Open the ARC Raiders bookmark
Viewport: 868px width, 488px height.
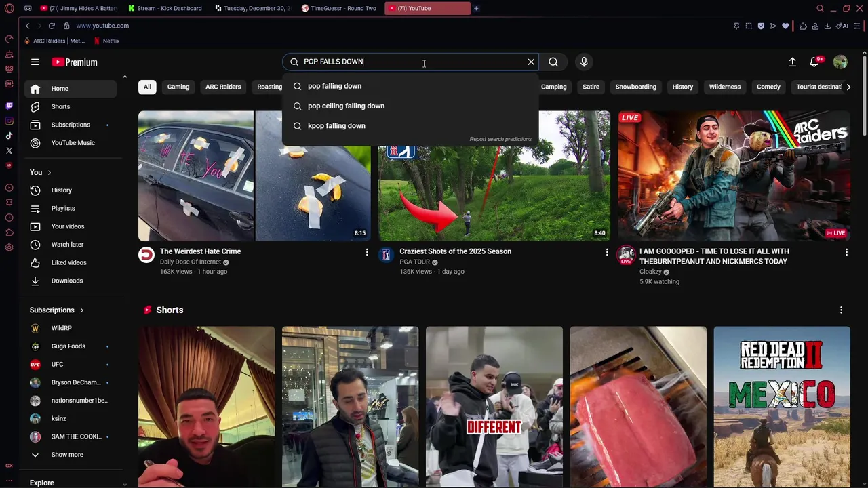point(54,41)
